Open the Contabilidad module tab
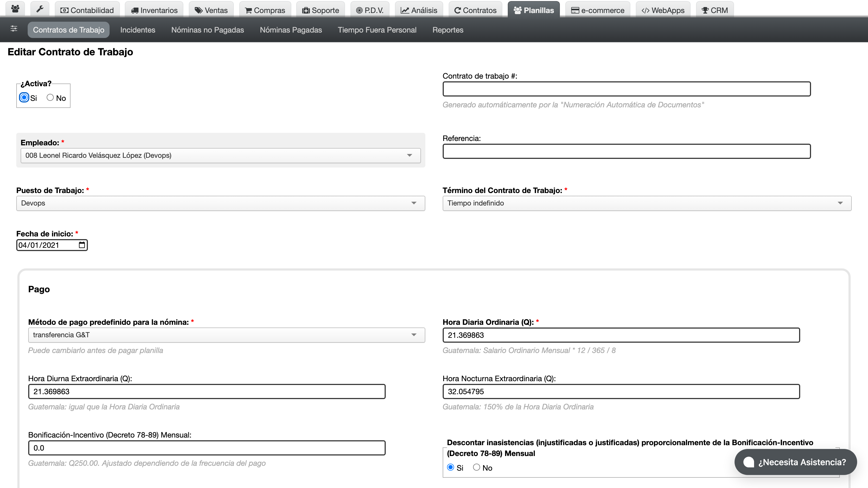This screenshot has width=868, height=488. pyautogui.click(x=87, y=10)
